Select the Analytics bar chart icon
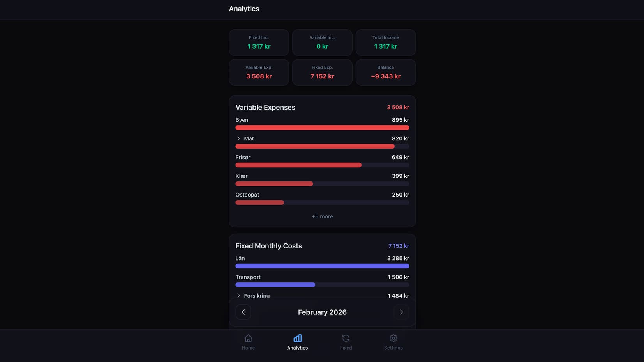The height and width of the screenshot is (362, 644). 297,338
